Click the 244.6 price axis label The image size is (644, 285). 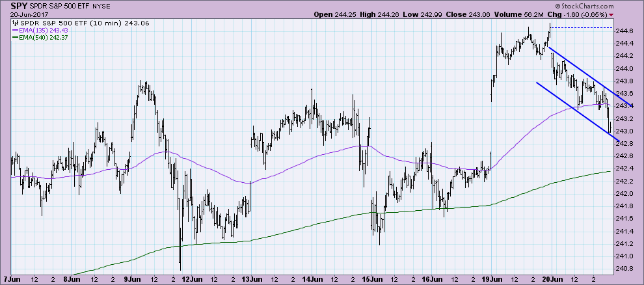[x=624, y=31]
